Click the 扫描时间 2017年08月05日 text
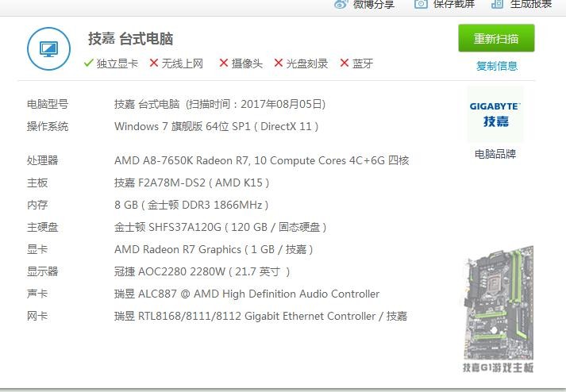Screen dimensions: 566x392 [256, 104]
